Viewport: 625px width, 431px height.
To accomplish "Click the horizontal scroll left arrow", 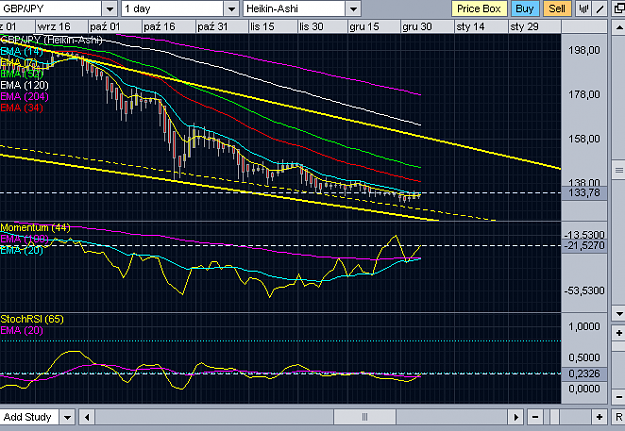I will 87,417.
